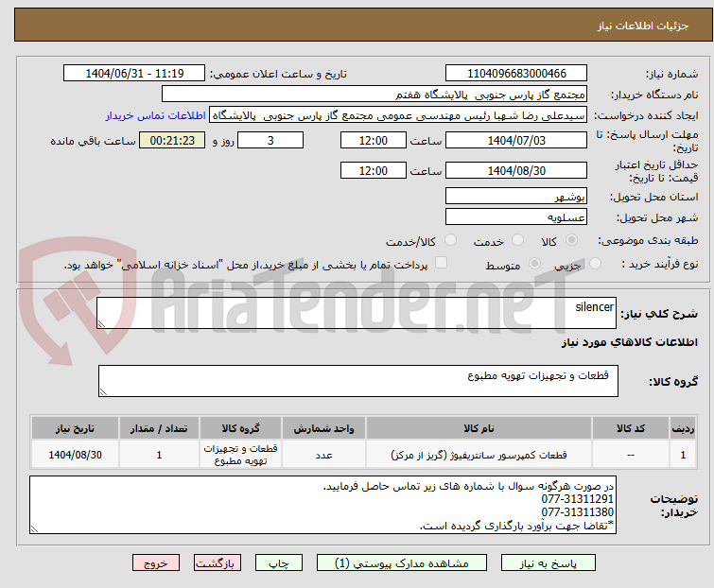The height and width of the screenshot is (588, 714).
Task: Select the جزیی purchase type radio
Action: pos(595,264)
